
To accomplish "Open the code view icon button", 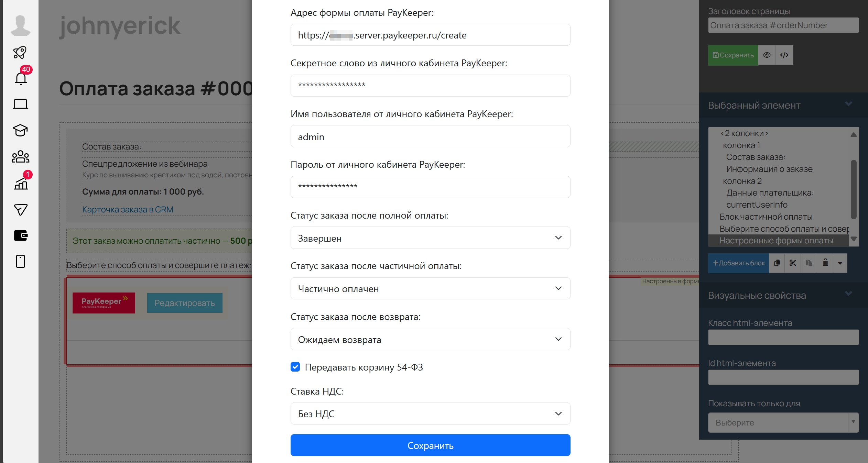I will tap(784, 55).
